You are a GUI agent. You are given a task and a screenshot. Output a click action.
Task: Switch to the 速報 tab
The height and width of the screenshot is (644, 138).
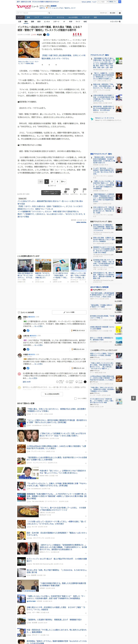tap(28, 17)
